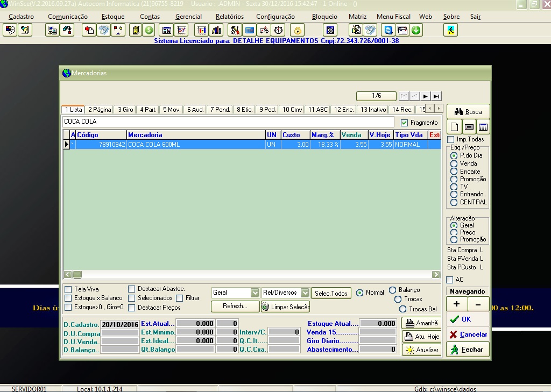The height and width of the screenshot is (392, 551).
Task: Switch to the 13 Inativo tab
Action: (x=373, y=110)
